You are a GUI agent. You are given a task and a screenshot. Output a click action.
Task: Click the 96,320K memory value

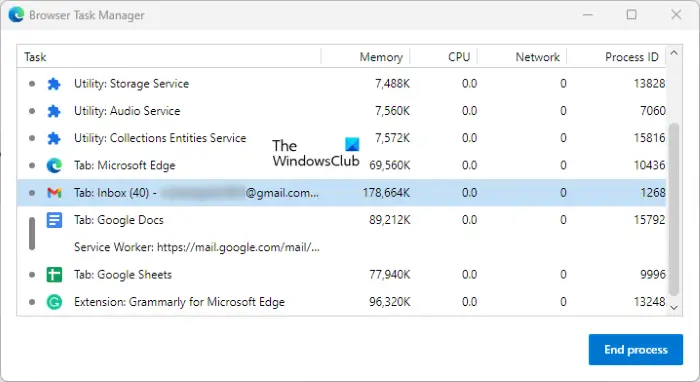[x=390, y=302]
